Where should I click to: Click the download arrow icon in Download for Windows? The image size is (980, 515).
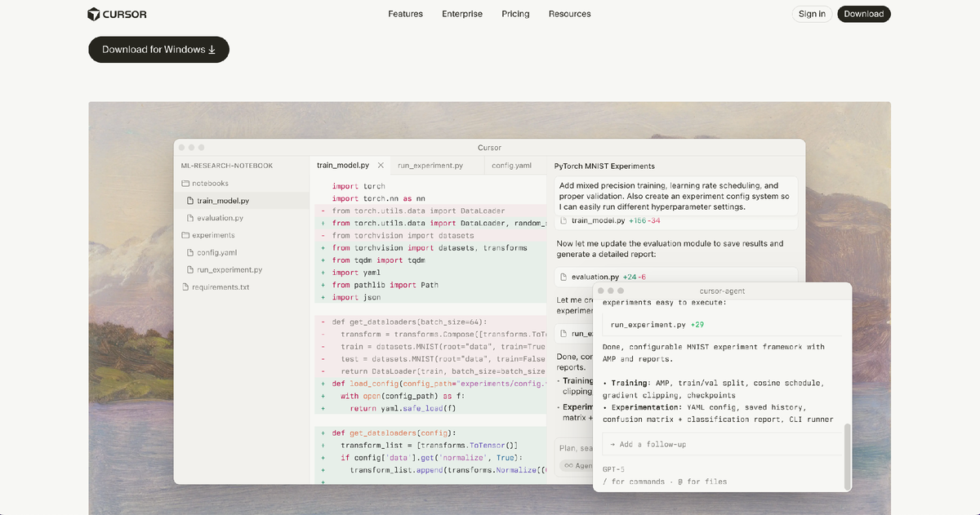(212, 50)
